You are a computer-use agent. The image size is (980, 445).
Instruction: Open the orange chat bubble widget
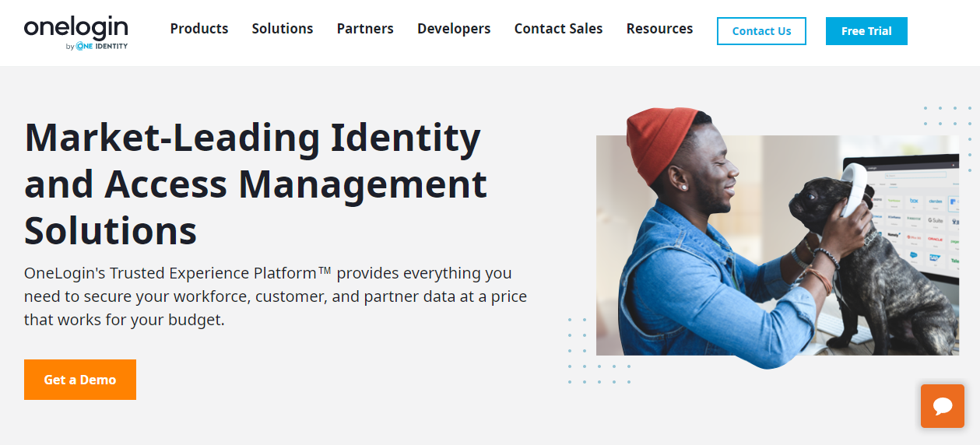942,406
